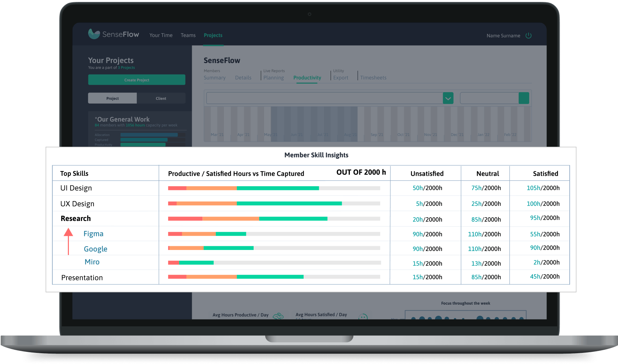The height and width of the screenshot is (364, 618).
Task: Click the Miro progress bar
Action: click(274, 262)
